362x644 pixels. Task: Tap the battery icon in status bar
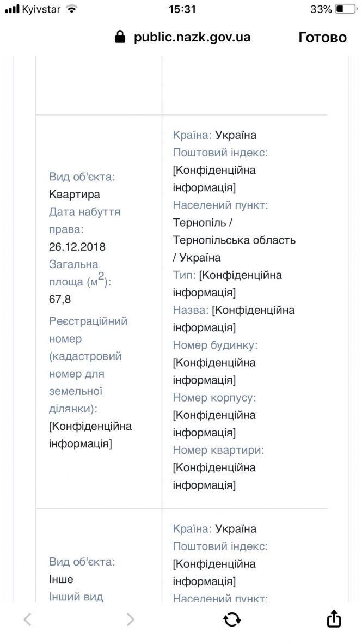pyautogui.click(x=346, y=9)
